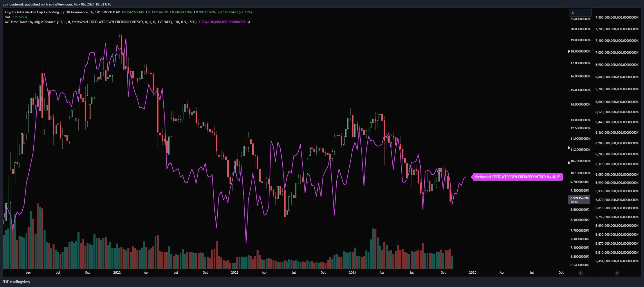Viewport: 644px width, 287px height.
Task: Click the pink indicator value 6,034,010,000,000
Action: (222, 22)
